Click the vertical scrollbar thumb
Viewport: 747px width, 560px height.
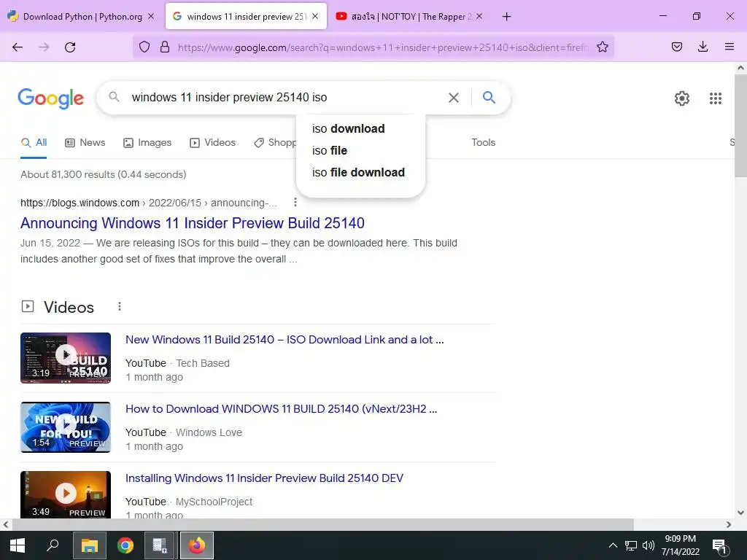(x=740, y=125)
